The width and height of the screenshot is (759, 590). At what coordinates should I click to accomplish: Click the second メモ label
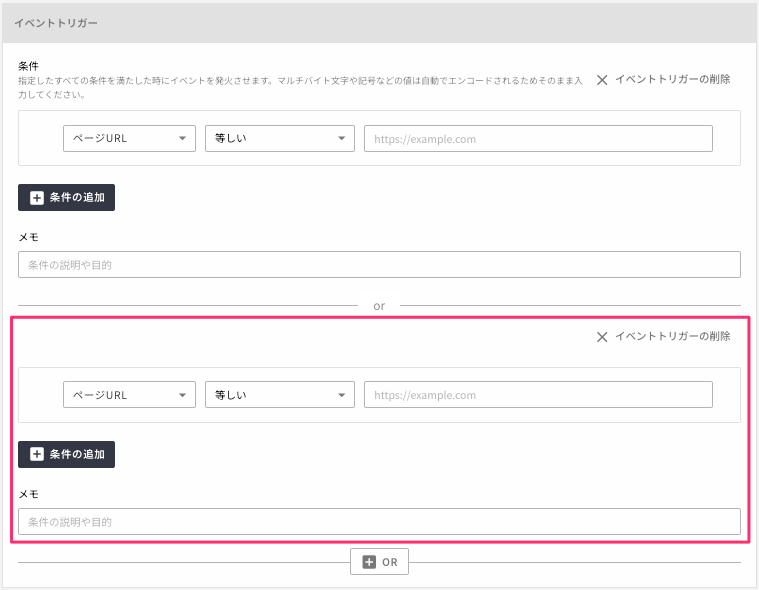coord(29,494)
